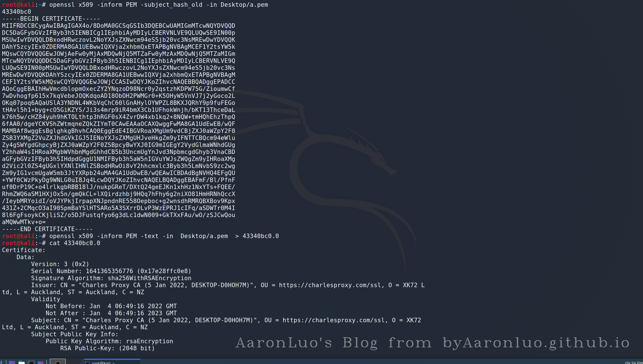This screenshot has width=643, height=364.
Task: Click the Not After validity date
Action: (x=133, y=313)
